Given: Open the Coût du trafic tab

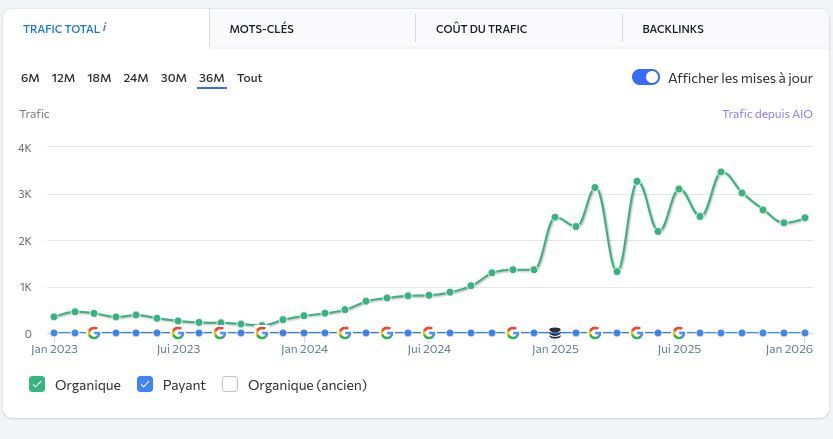Looking at the screenshot, I should tap(481, 29).
